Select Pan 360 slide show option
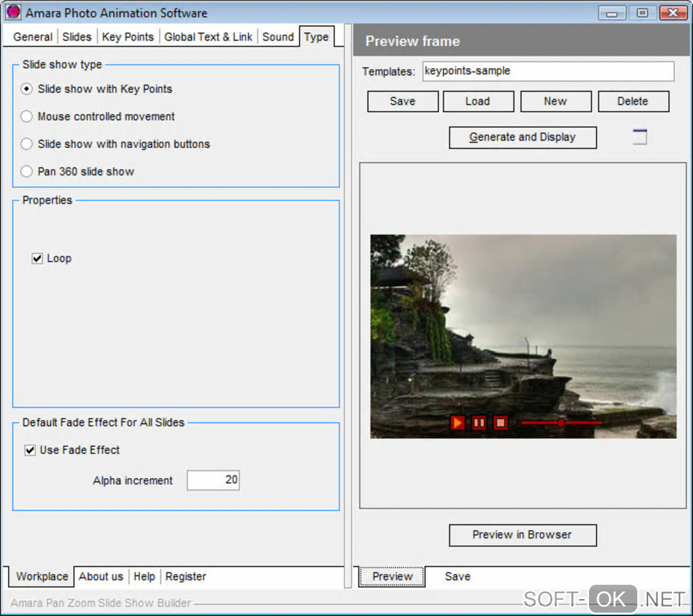This screenshot has height=616, width=693. tap(26, 171)
